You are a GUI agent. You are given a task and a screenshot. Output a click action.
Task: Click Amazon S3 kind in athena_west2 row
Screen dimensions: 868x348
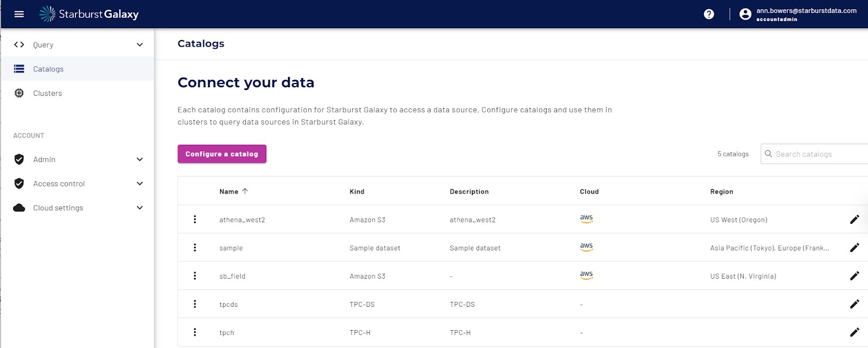(x=367, y=220)
